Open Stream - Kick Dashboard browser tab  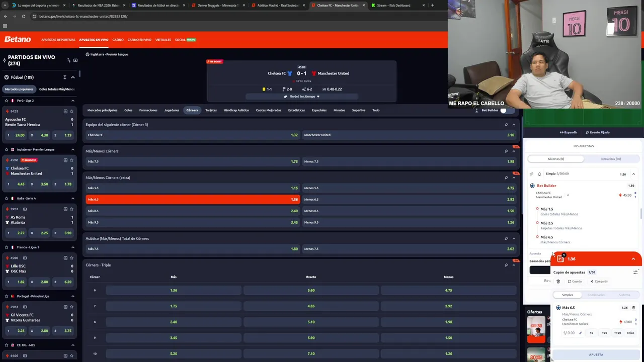click(397, 6)
